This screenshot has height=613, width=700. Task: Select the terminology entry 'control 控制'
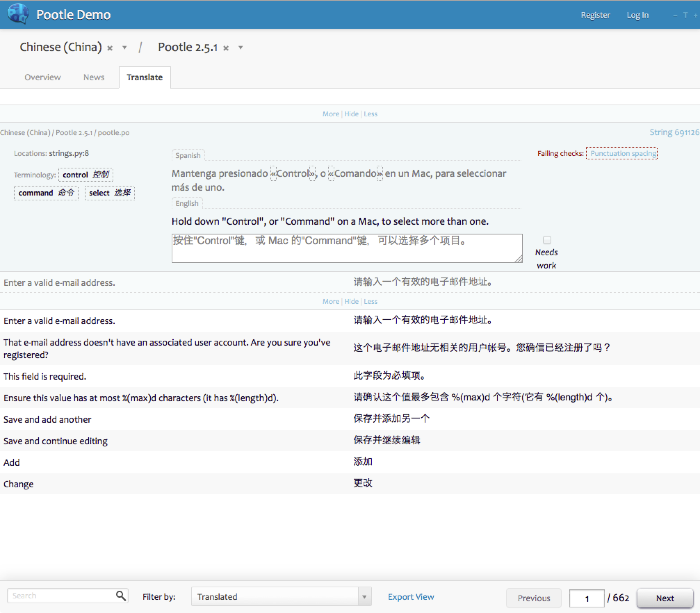point(86,175)
